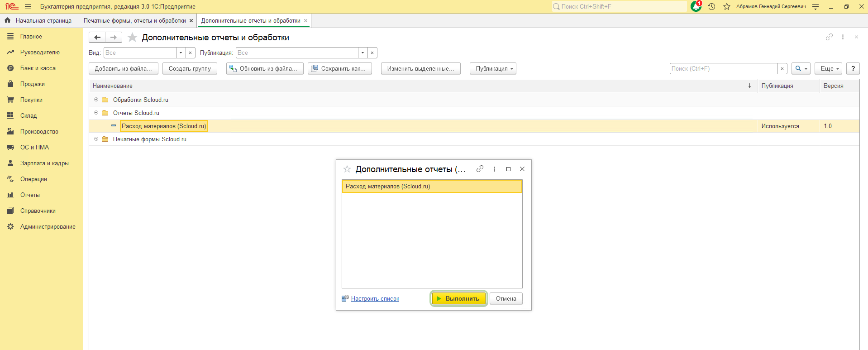
Task: Click the sort arrow in the Наименование header
Action: pyautogui.click(x=749, y=86)
